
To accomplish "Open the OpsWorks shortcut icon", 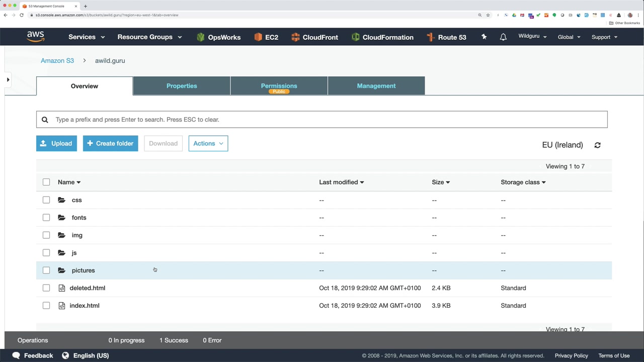I will coord(200,37).
